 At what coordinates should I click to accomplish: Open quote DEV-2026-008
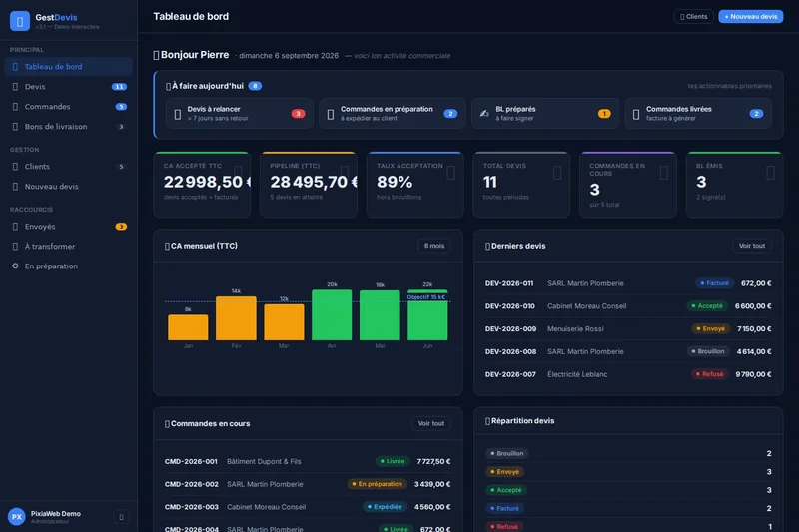[628, 351]
